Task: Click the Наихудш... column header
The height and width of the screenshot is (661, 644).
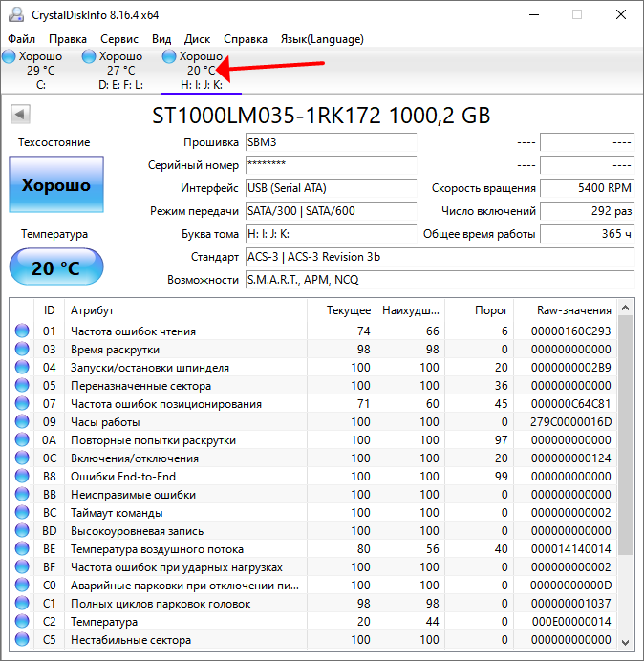Action: (x=410, y=310)
